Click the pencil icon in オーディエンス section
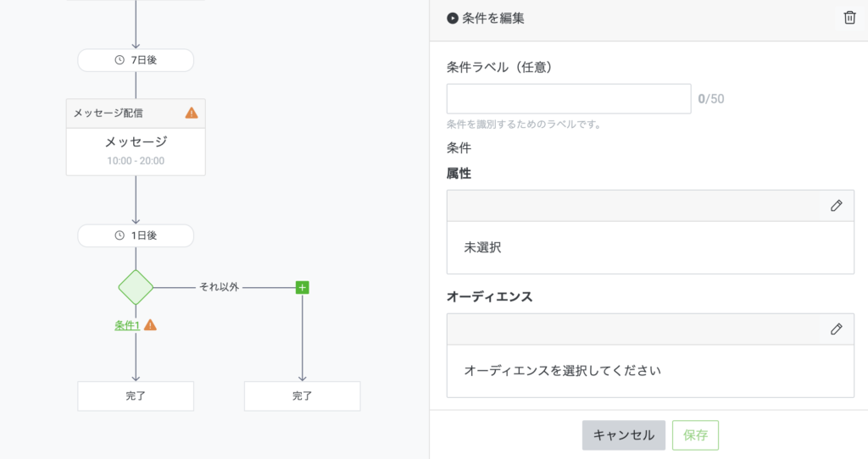This screenshot has height=459, width=868. point(836,329)
